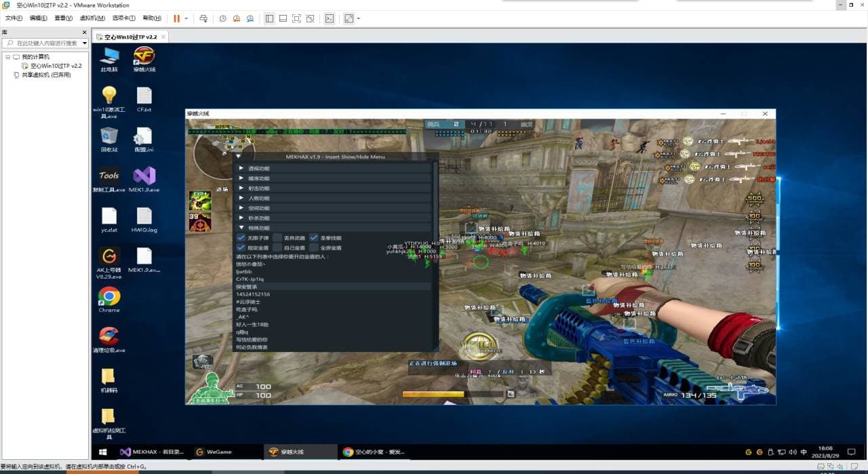The image size is (868, 474).
Task: Expand the 瞄准功能 section
Action: point(332,178)
